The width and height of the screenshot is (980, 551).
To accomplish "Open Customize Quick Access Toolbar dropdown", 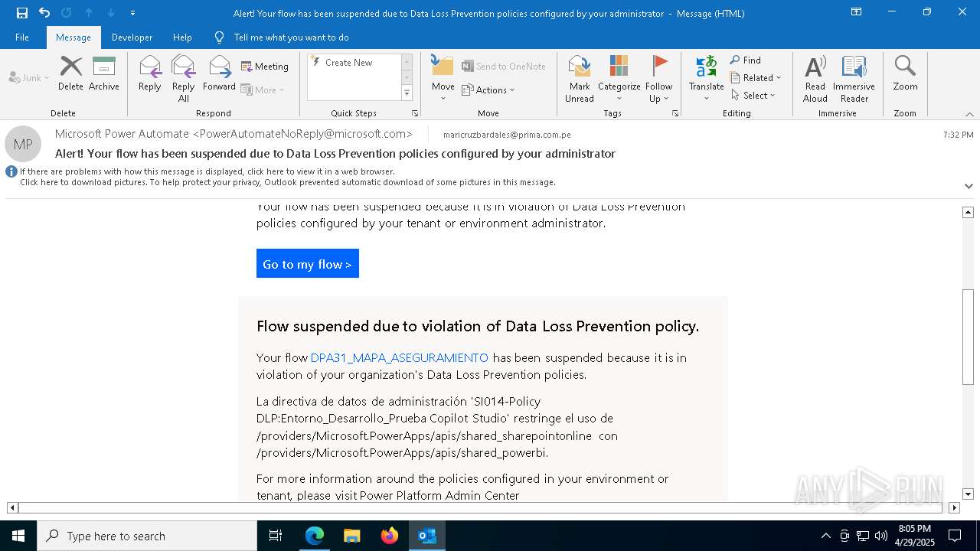I will pos(132,13).
